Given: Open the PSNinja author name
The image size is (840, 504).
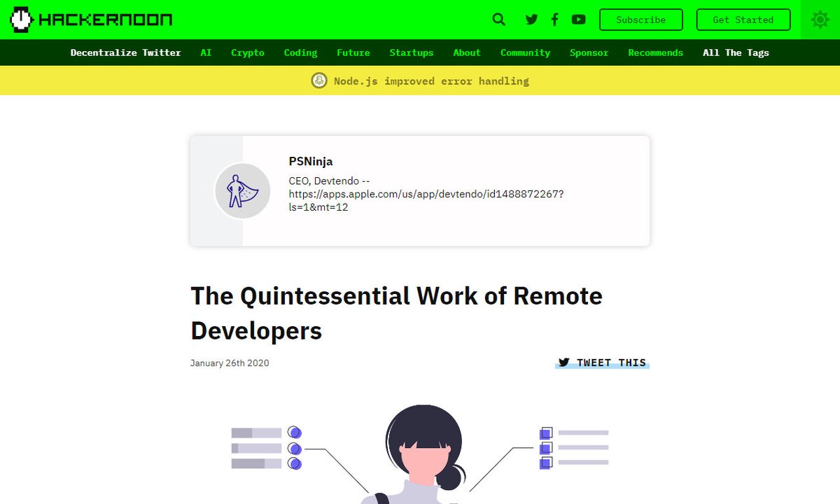Looking at the screenshot, I should 311,162.
